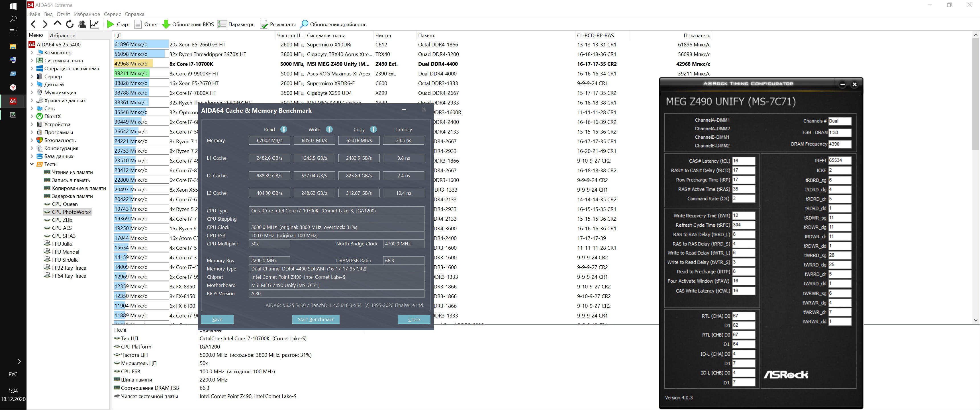Expand the Компьютер tree node
The image size is (980, 410).
[32, 52]
